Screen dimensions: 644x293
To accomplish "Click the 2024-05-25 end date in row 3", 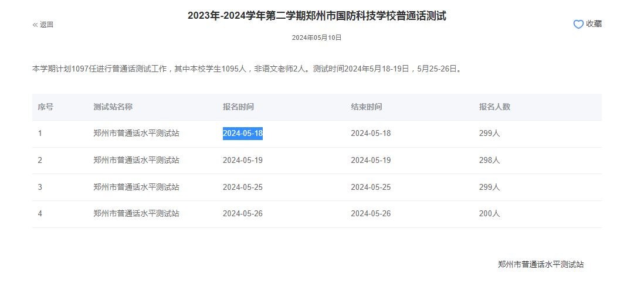I will 371,187.
